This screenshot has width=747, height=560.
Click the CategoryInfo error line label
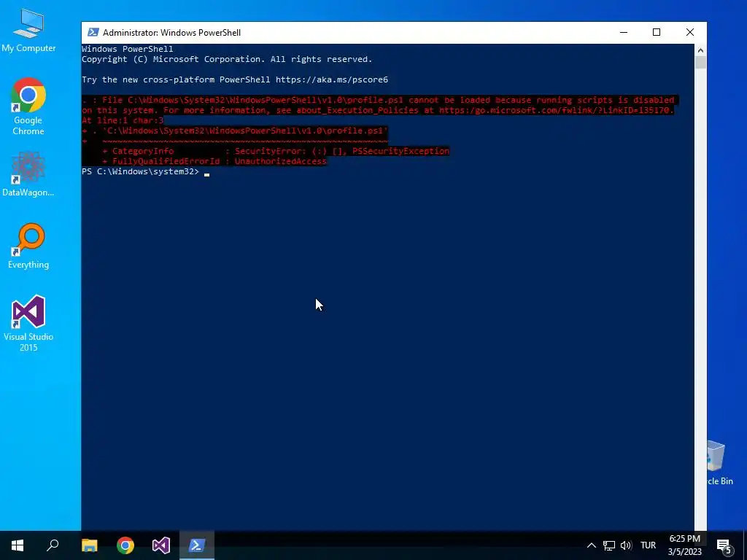[x=143, y=151]
